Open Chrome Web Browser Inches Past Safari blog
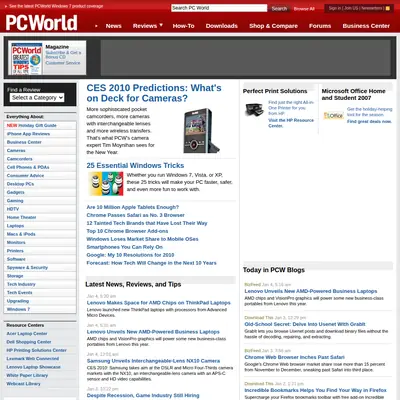Image resolution: width=400 pixels, height=400 pixels. [x=295, y=357]
